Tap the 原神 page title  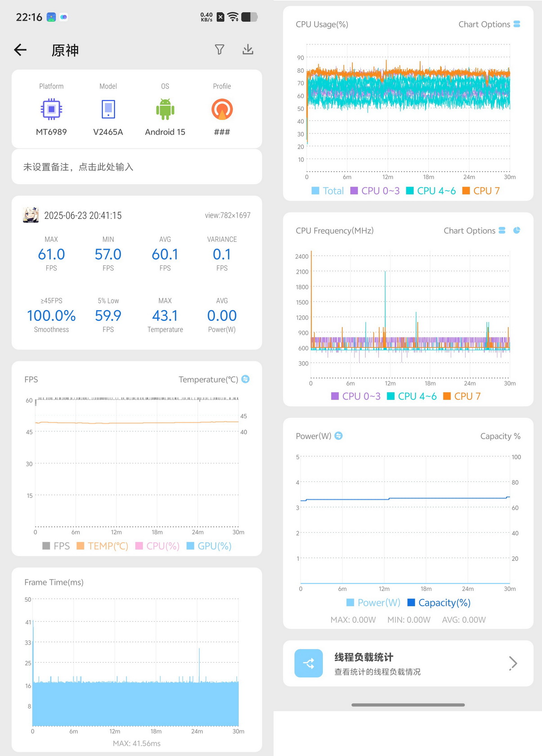65,50
